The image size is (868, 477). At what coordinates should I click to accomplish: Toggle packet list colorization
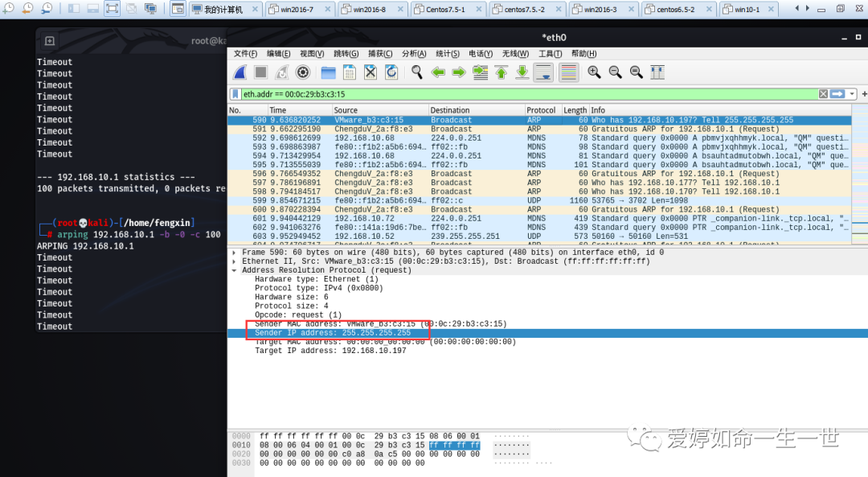coord(568,72)
